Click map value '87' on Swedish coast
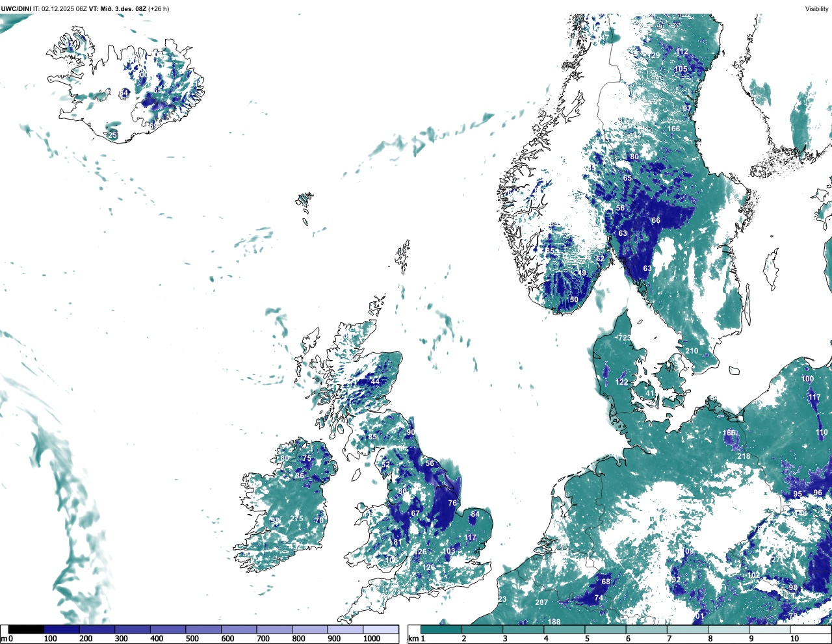The image size is (832, 644). coord(686,109)
